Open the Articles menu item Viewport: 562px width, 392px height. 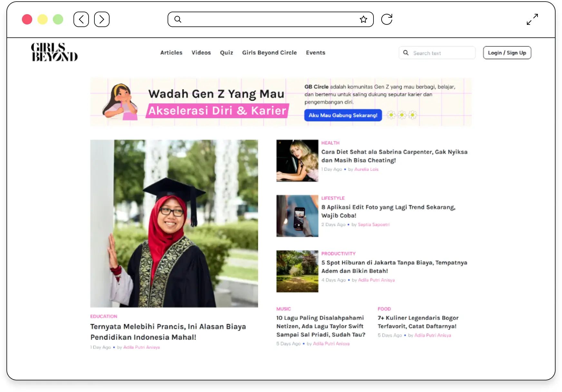171,53
